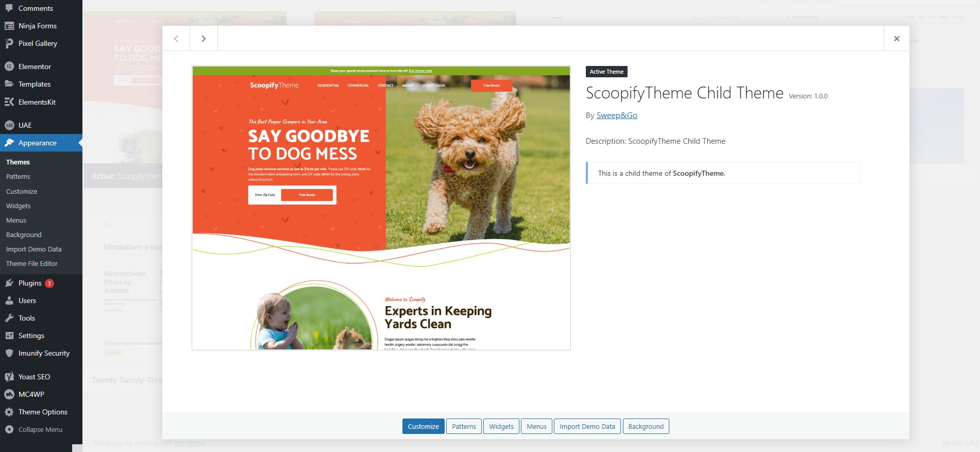Click the ElementsKit logo icon
This screenshot has height=452, width=980.
[9, 102]
